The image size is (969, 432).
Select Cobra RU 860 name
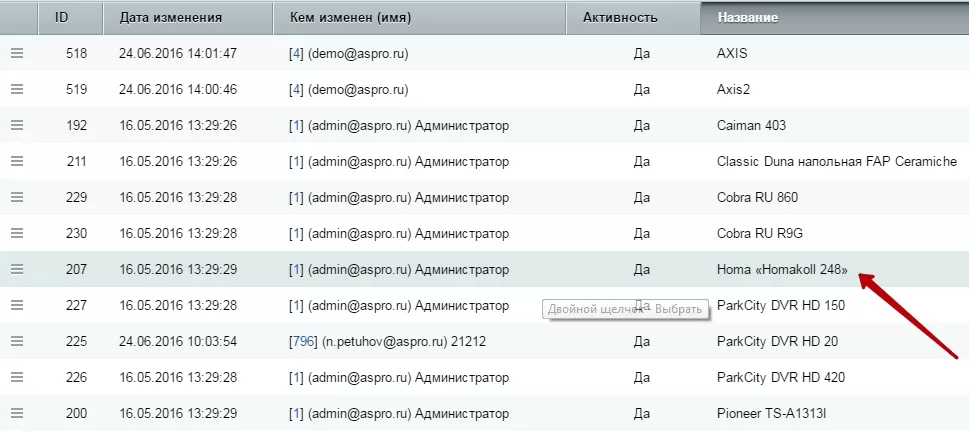[758, 198]
